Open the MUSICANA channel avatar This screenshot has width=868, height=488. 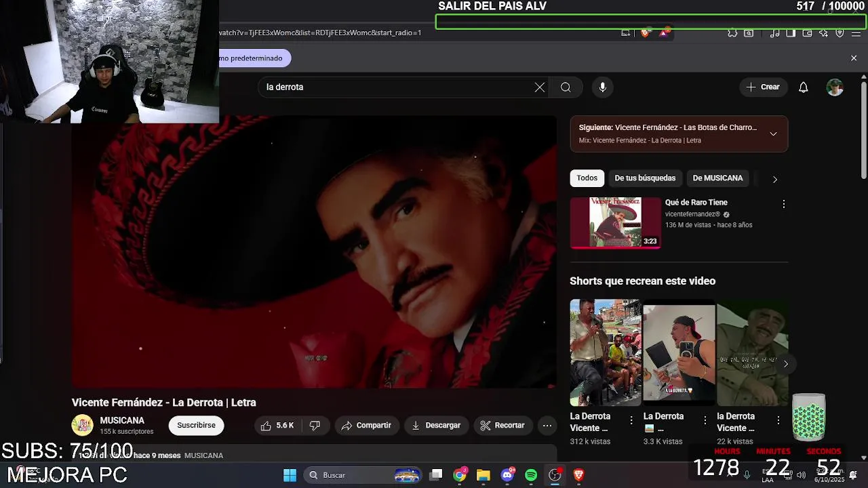click(83, 425)
